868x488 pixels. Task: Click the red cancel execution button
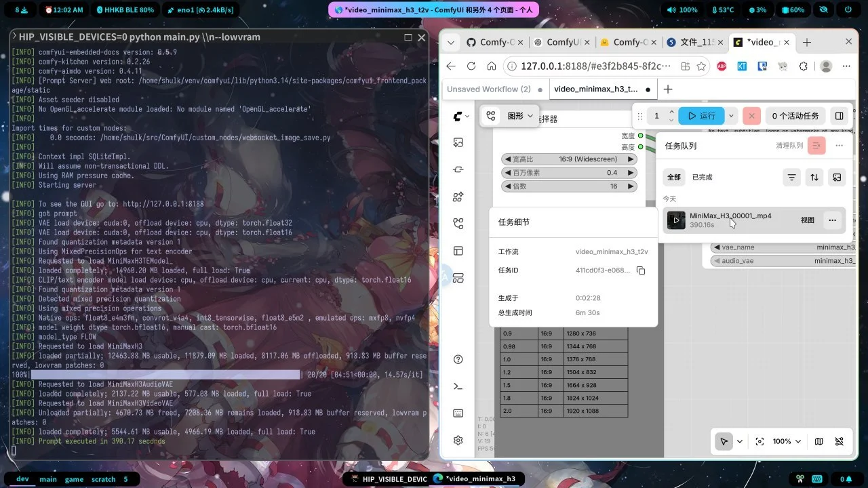751,116
